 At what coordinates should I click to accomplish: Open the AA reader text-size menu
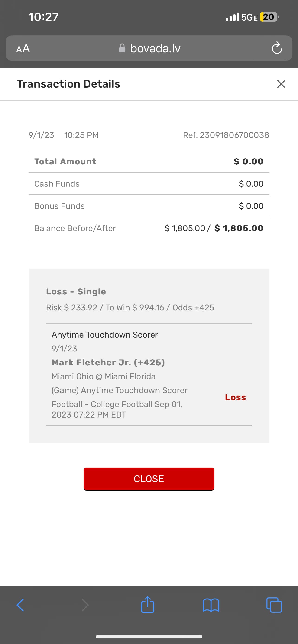point(23,48)
